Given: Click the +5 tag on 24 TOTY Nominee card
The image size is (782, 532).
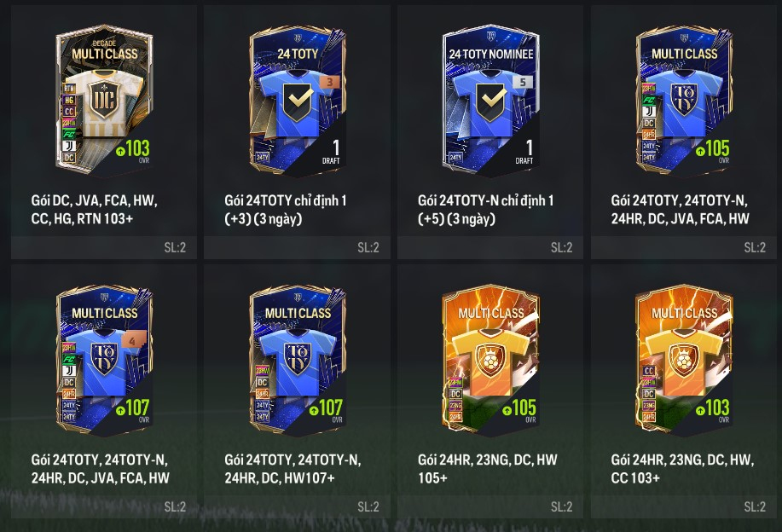Looking at the screenshot, I should click(x=523, y=82).
